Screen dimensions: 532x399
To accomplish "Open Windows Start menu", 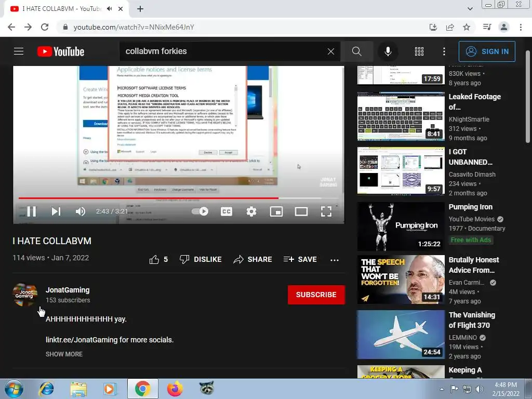I will (14, 389).
